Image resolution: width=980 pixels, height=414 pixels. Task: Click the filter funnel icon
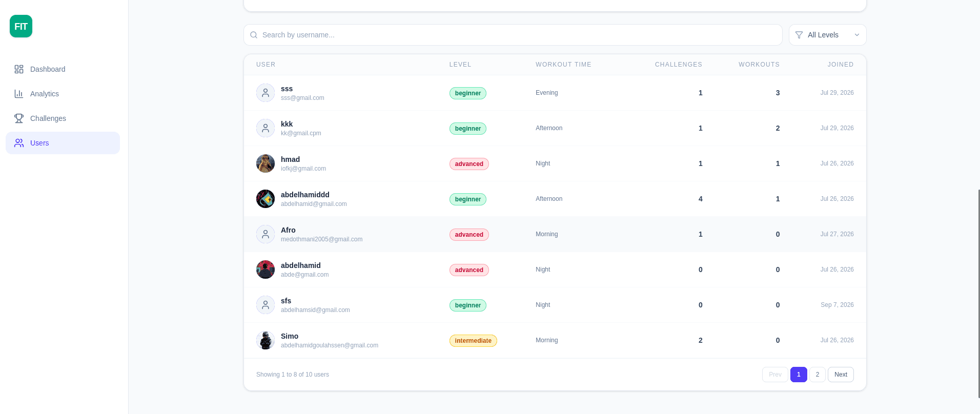[799, 35]
